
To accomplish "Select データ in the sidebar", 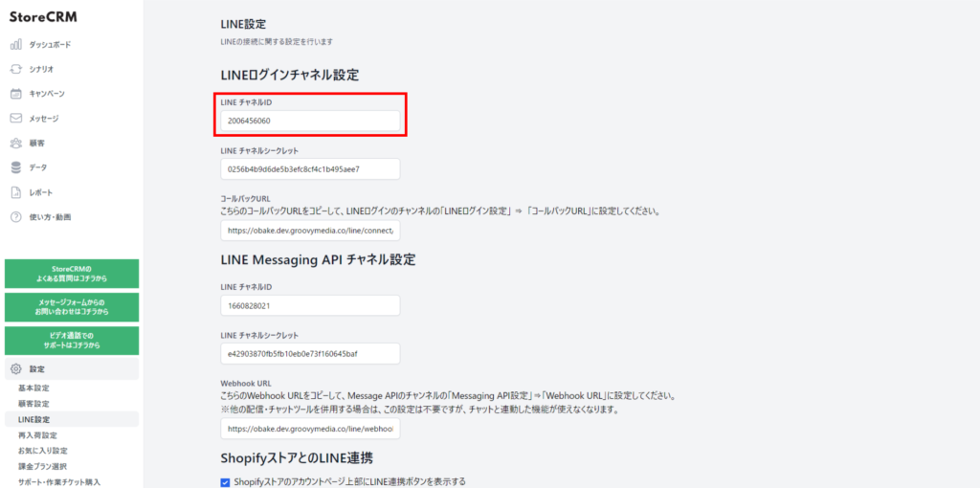I will 38,167.
